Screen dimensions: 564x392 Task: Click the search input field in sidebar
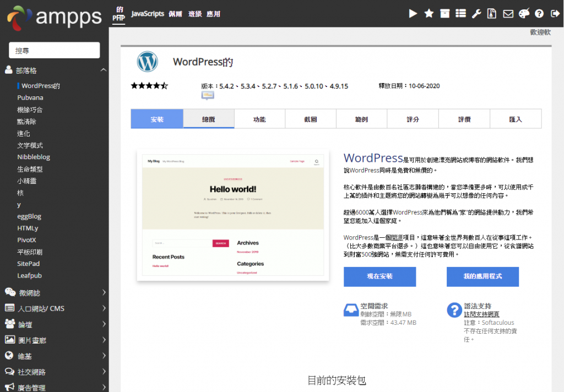coord(55,50)
